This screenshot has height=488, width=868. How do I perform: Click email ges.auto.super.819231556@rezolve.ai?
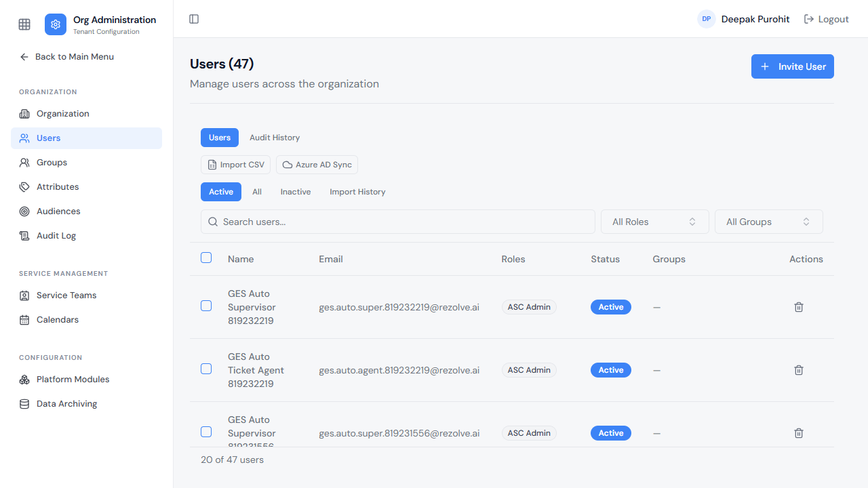pyautogui.click(x=399, y=433)
